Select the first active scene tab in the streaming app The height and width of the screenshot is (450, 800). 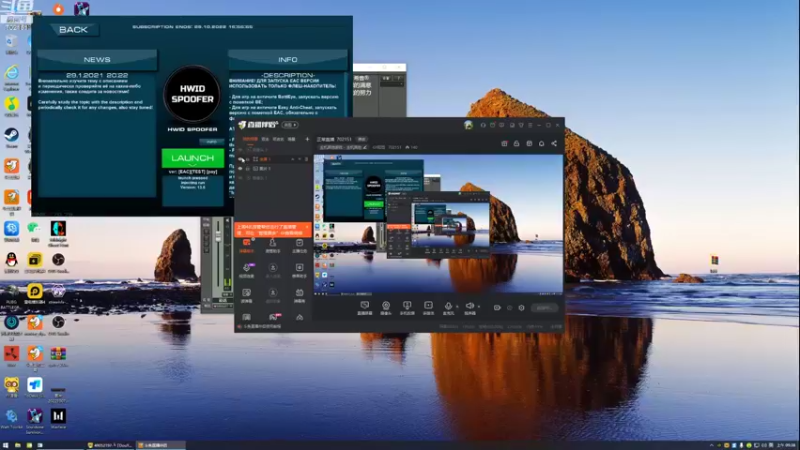point(250,139)
